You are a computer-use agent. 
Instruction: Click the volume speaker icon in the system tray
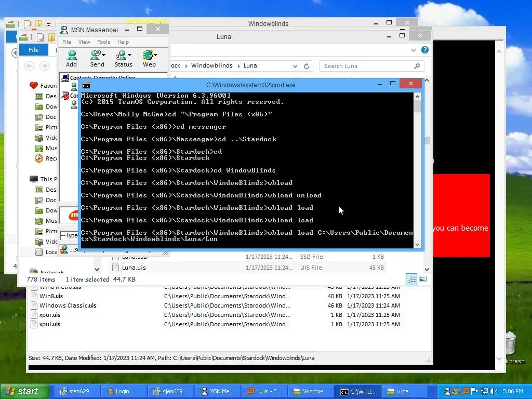pos(494,392)
